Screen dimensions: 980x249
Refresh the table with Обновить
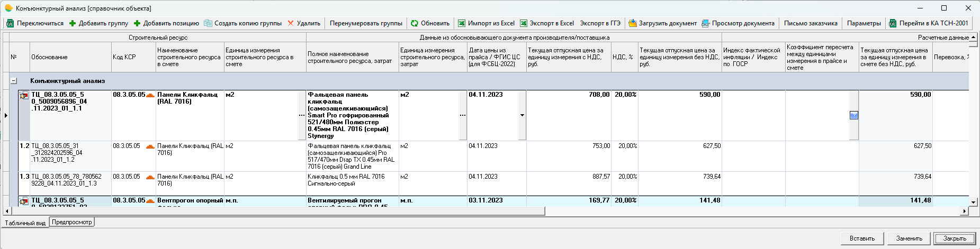click(430, 23)
